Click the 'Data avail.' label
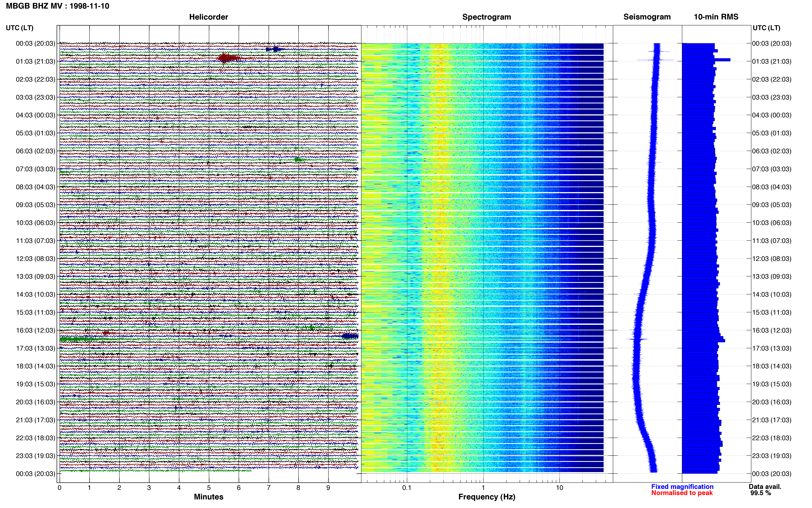The image size is (812, 508). point(765,486)
